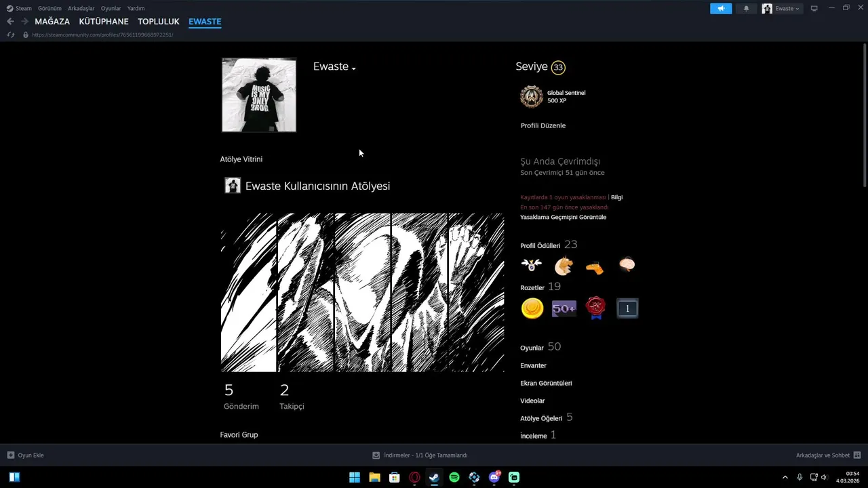Open the Windows Start button
This screenshot has width=868, height=488.
pos(355,477)
